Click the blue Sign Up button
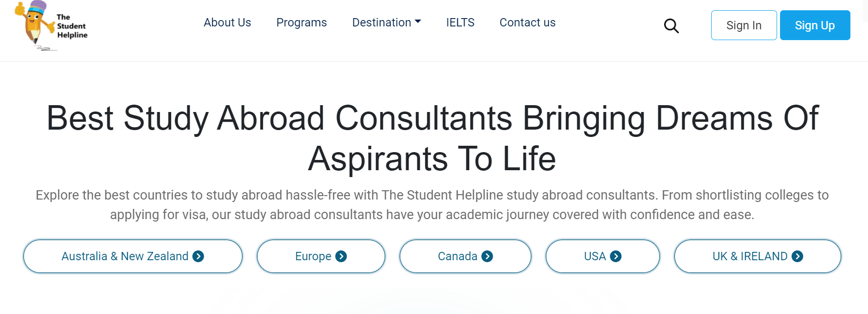Image resolution: width=868 pixels, height=314 pixels. pos(815,25)
